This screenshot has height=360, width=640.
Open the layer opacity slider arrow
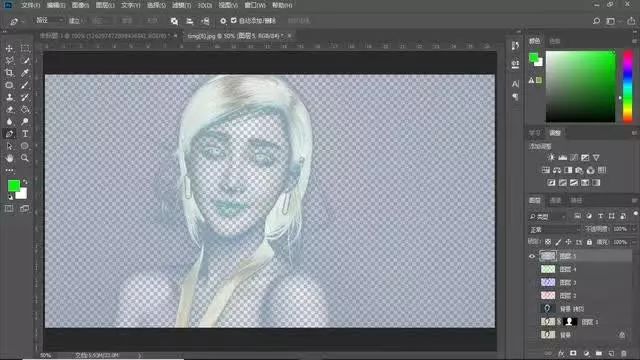pyautogui.click(x=634, y=229)
